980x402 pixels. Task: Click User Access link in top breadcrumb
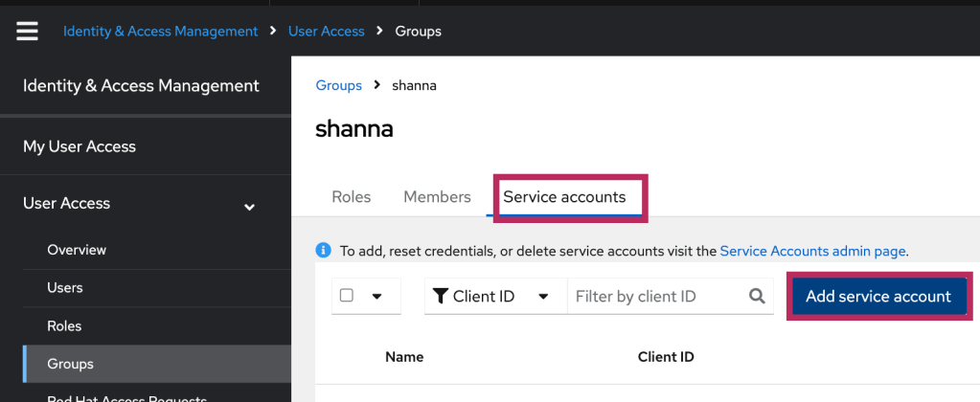[x=326, y=31]
